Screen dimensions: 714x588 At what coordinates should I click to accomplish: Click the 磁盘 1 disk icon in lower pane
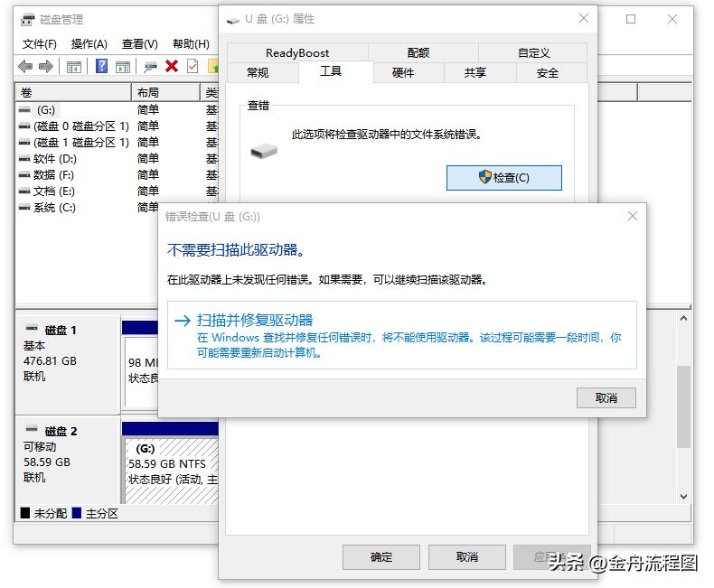(32, 328)
